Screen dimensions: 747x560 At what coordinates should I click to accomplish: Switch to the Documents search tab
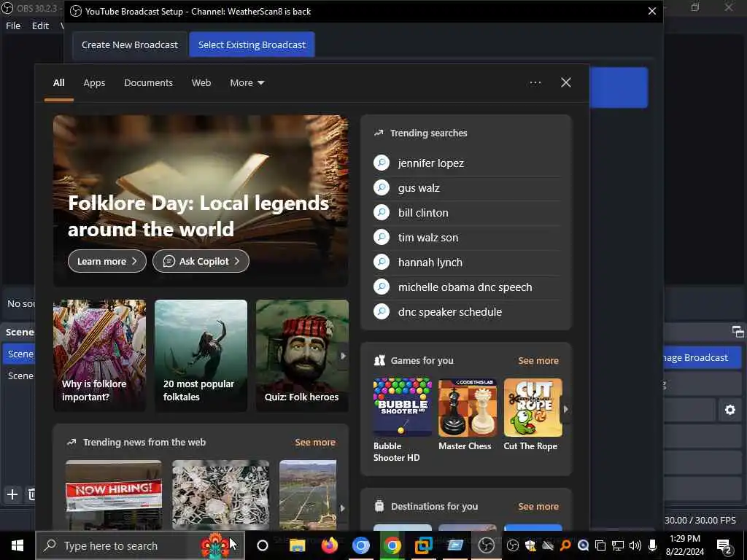pyautogui.click(x=148, y=83)
